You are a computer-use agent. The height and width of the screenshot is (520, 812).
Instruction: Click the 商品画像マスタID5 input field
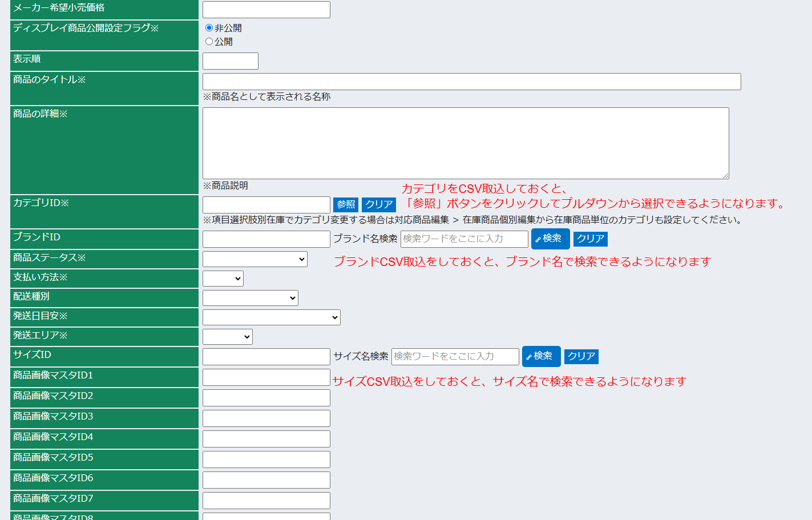pos(266,459)
